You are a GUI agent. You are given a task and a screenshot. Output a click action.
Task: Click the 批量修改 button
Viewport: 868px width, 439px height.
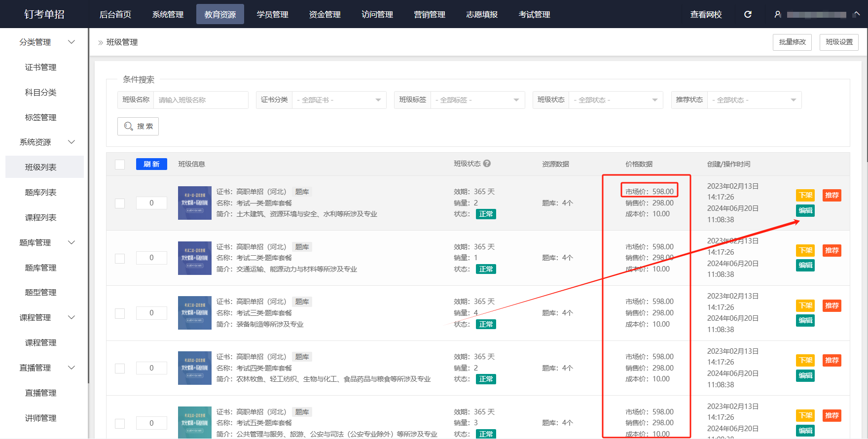792,42
